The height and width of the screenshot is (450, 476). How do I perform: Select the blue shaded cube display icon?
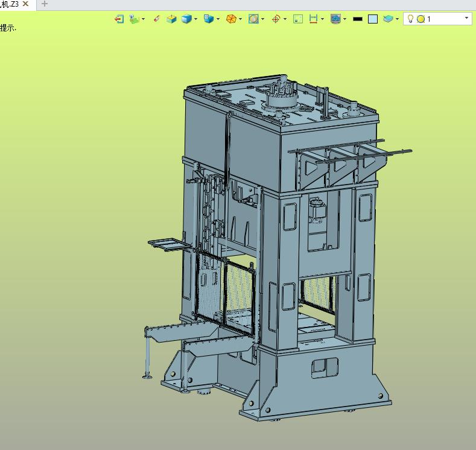[186, 19]
